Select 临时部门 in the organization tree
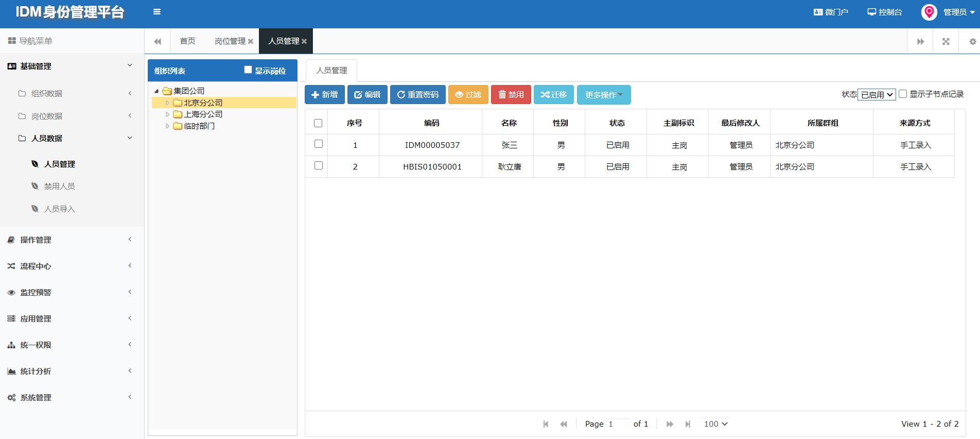 tap(199, 126)
